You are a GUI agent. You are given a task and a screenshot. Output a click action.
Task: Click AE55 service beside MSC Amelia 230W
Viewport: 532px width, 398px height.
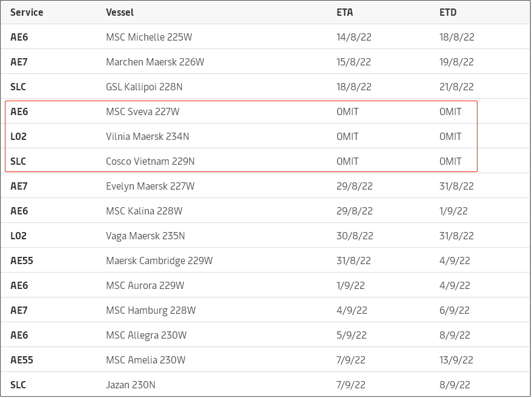click(22, 360)
